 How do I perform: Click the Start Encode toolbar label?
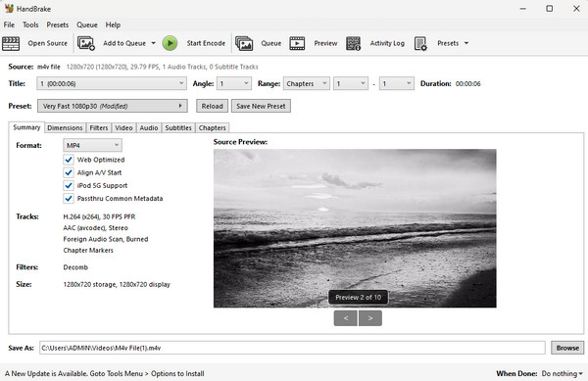206,43
